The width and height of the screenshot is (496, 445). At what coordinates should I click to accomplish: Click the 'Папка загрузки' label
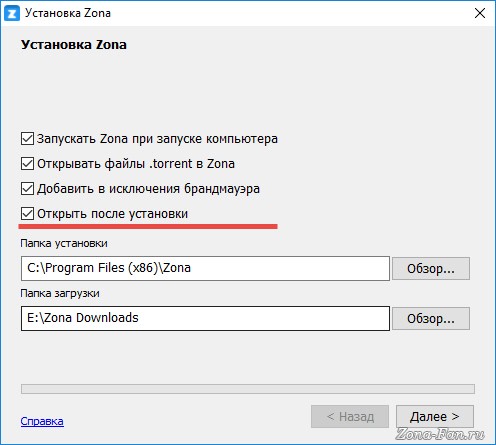[60, 293]
